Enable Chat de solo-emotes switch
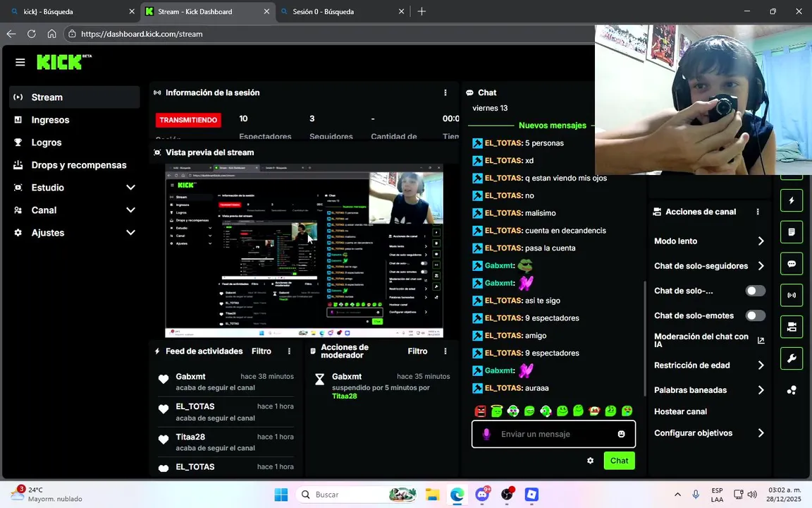Screen dimensions: 812x508 (755, 315)
